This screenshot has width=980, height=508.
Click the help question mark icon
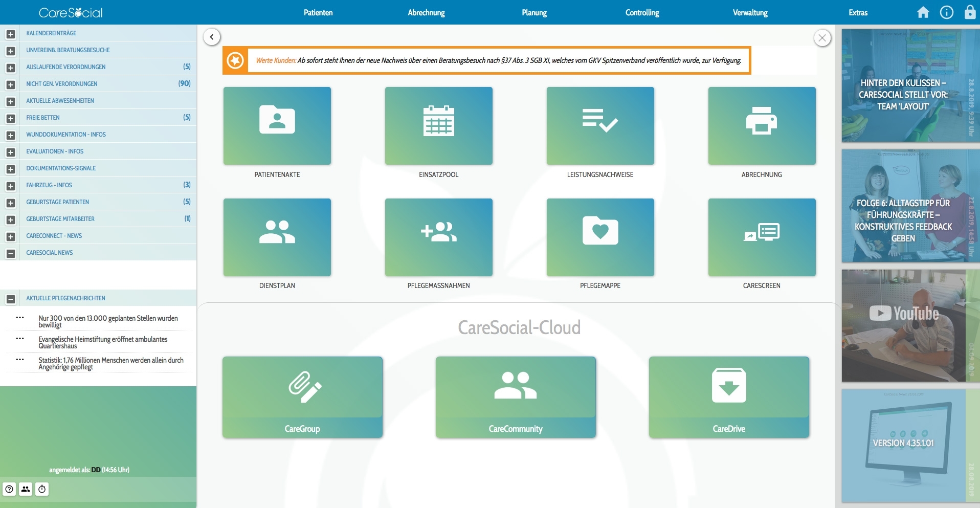click(9, 489)
